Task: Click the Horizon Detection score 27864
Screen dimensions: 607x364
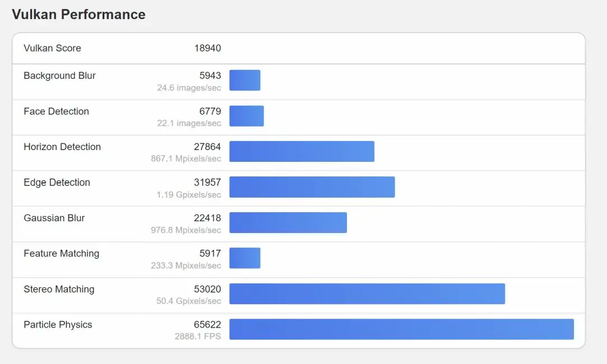Action: coord(207,147)
